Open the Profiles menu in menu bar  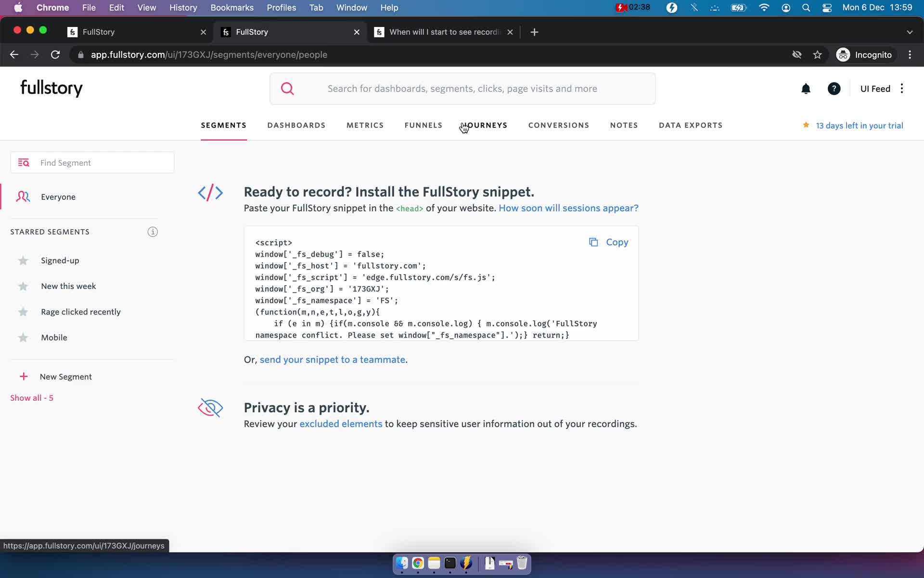point(281,8)
